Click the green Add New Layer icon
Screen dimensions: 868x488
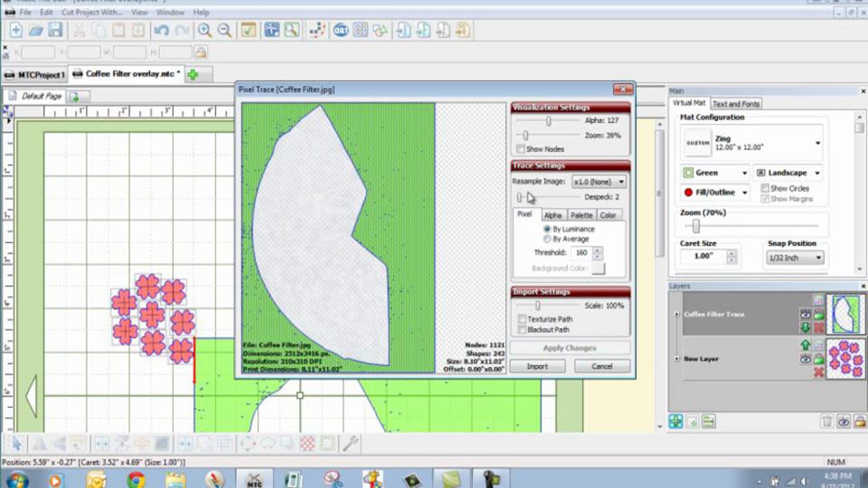[675, 421]
